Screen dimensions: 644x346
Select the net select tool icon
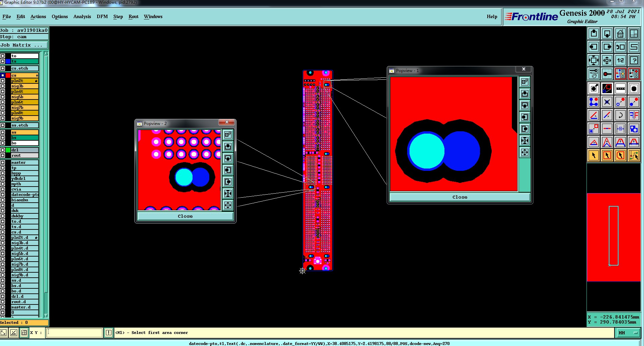pyautogui.click(x=634, y=155)
